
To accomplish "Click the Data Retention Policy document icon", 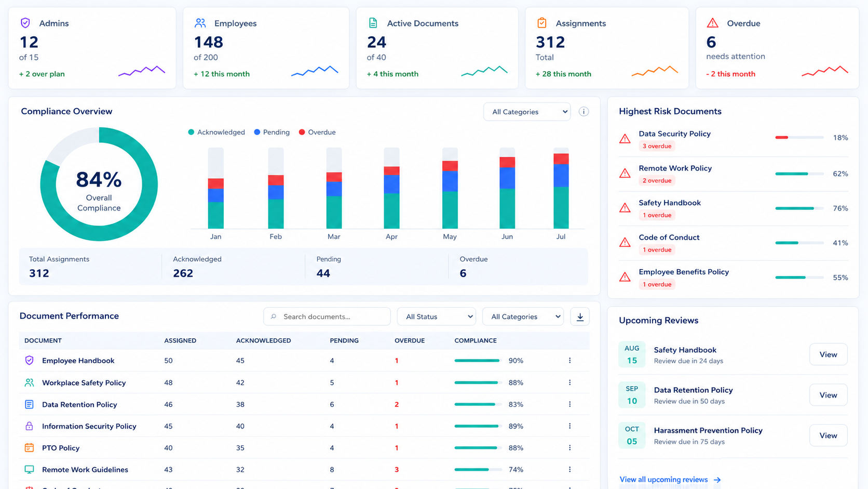I will 29,404.
